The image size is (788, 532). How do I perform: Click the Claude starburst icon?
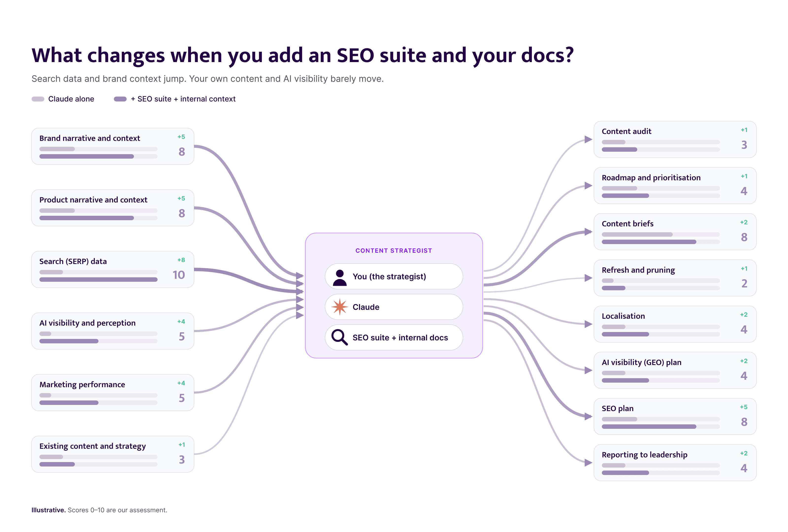click(339, 307)
